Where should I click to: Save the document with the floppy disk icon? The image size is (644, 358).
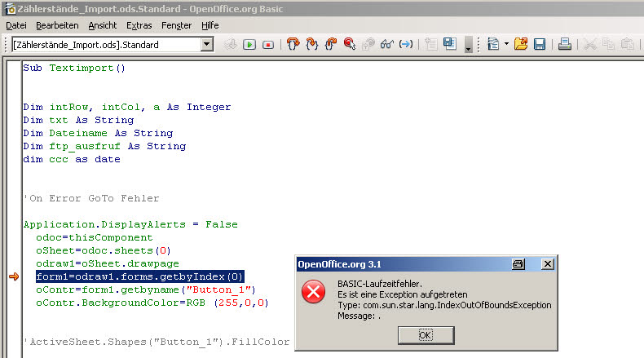coord(539,44)
